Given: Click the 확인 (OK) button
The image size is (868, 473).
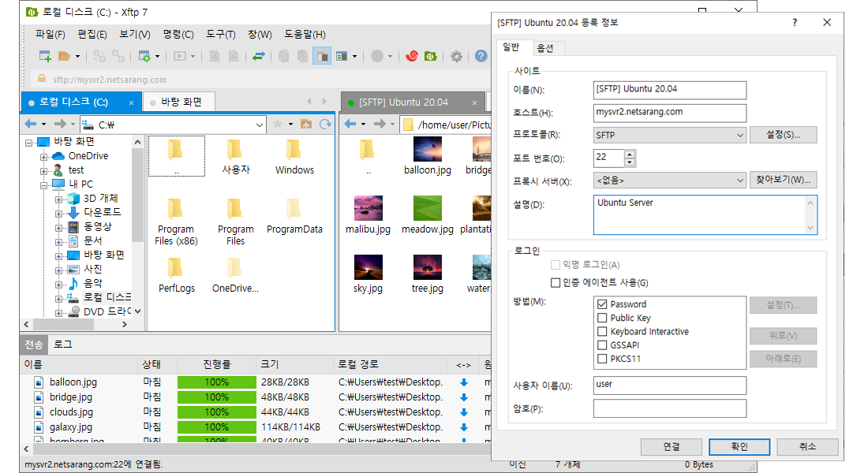Looking at the screenshot, I should tap(739, 446).
